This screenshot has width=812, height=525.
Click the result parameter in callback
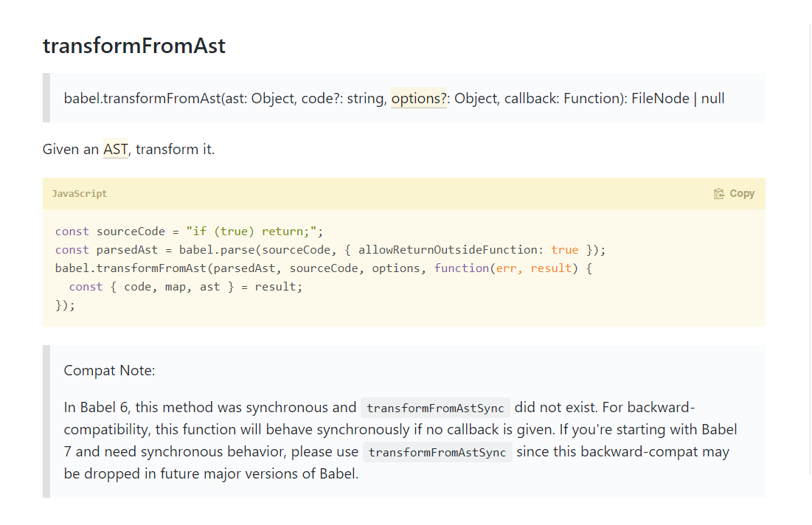click(x=551, y=268)
